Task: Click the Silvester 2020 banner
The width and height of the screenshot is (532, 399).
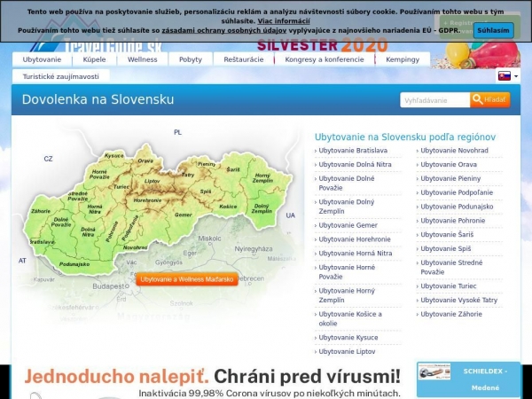Action: [x=323, y=45]
